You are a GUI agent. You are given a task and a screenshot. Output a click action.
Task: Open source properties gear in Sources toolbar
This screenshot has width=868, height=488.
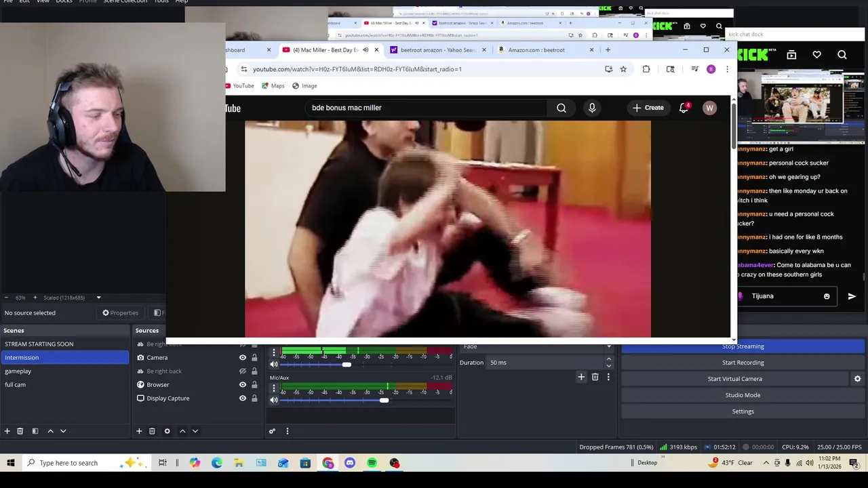click(x=167, y=431)
